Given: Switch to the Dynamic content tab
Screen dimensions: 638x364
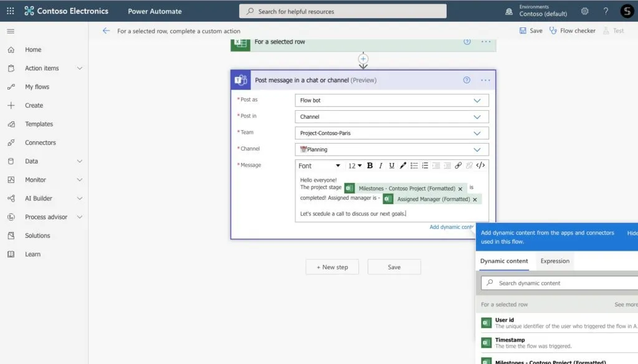Looking at the screenshot, I should 503,261.
